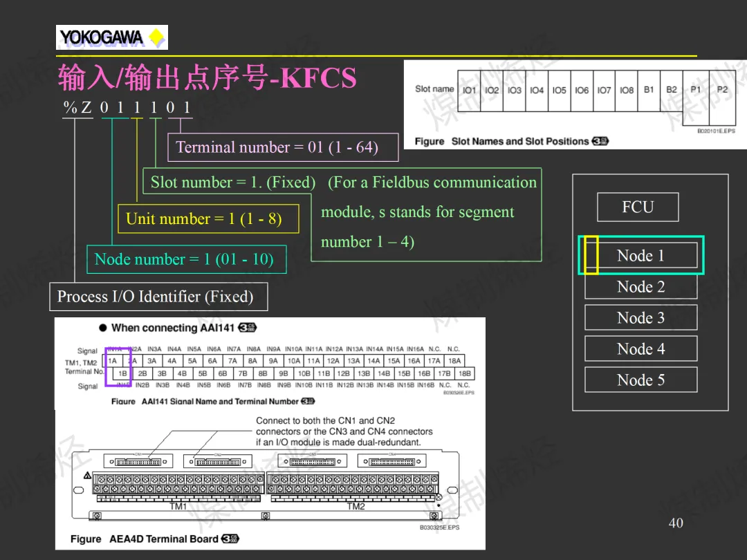Image resolution: width=747 pixels, height=560 pixels.
Task: Click the warning triangle on the terminal board
Action: (x=87, y=475)
